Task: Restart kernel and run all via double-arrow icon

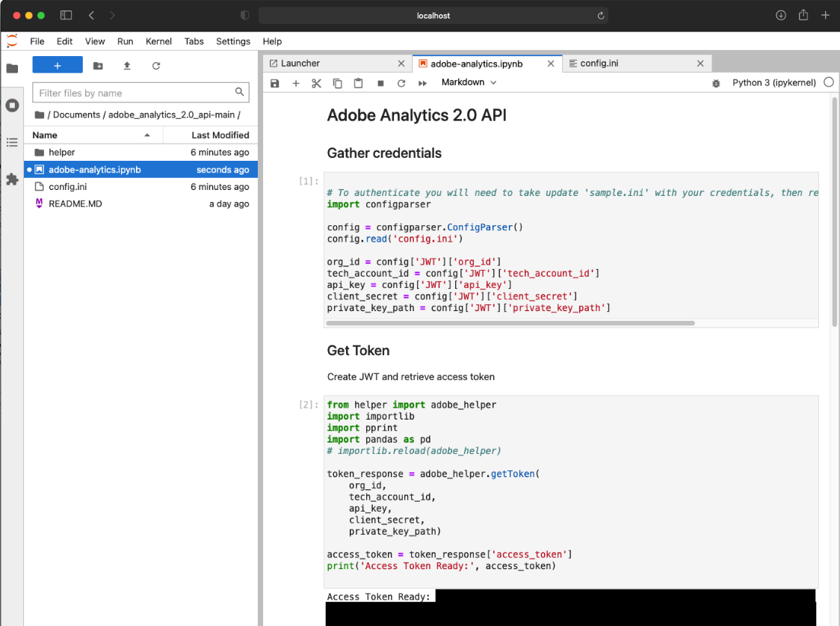Action: coord(422,82)
